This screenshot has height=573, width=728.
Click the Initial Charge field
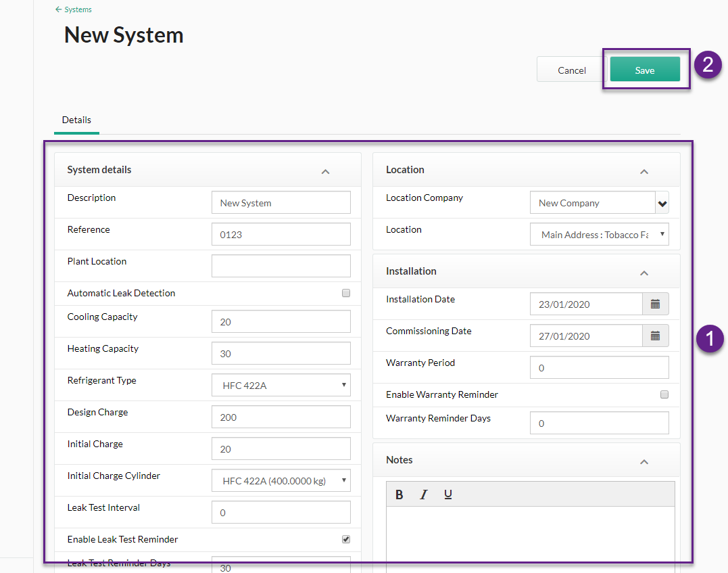281,449
